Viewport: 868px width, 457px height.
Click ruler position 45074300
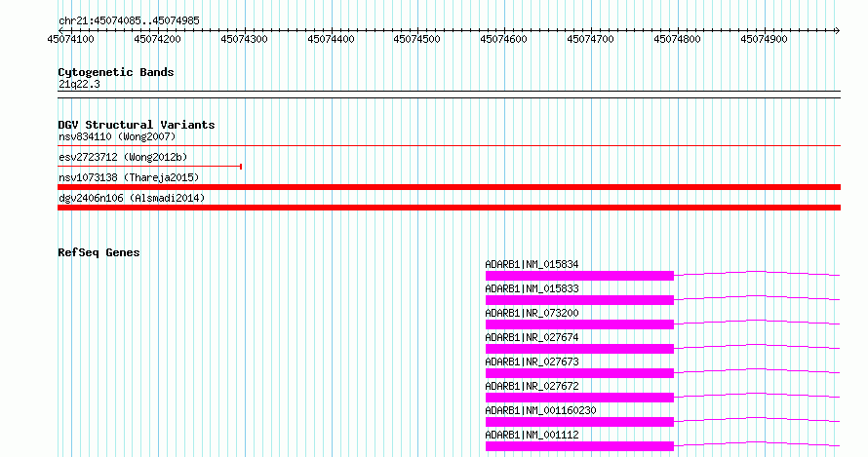pyautogui.click(x=244, y=39)
